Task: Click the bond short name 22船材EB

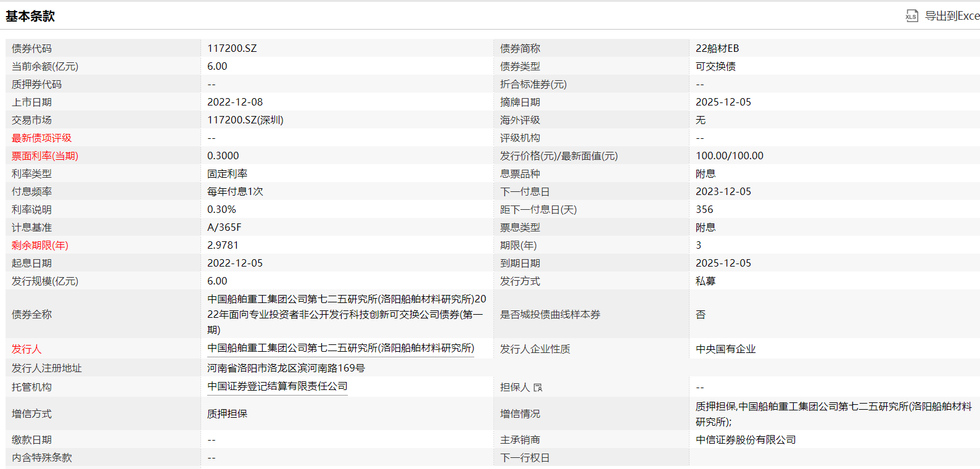Action: click(717, 48)
